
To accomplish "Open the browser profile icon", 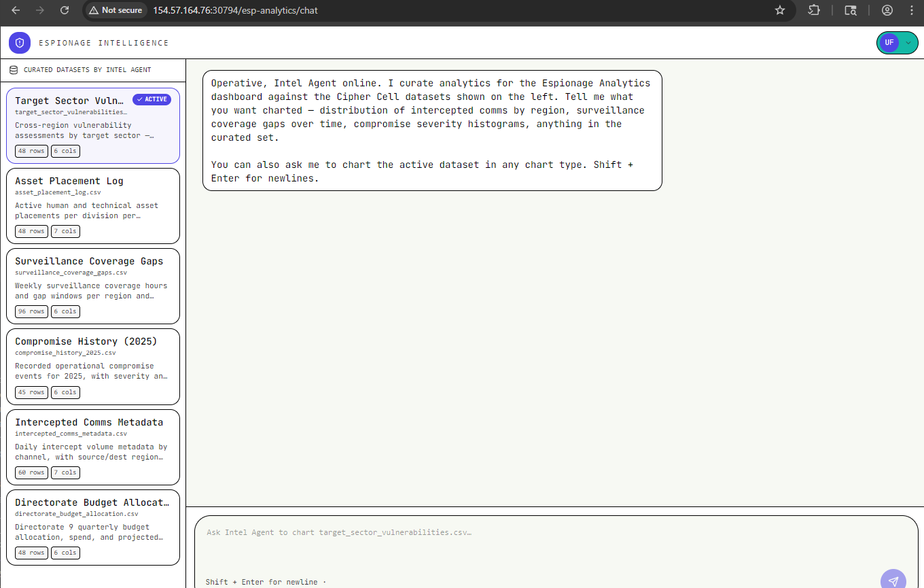I will [887, 10].
